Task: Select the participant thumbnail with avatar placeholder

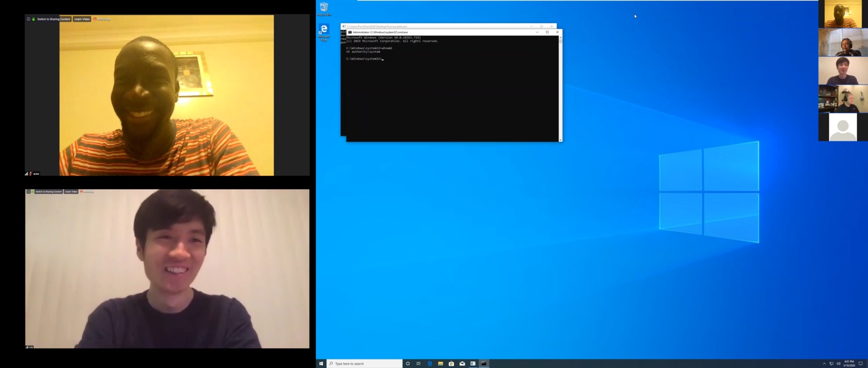Action: [x=843, y=127]
